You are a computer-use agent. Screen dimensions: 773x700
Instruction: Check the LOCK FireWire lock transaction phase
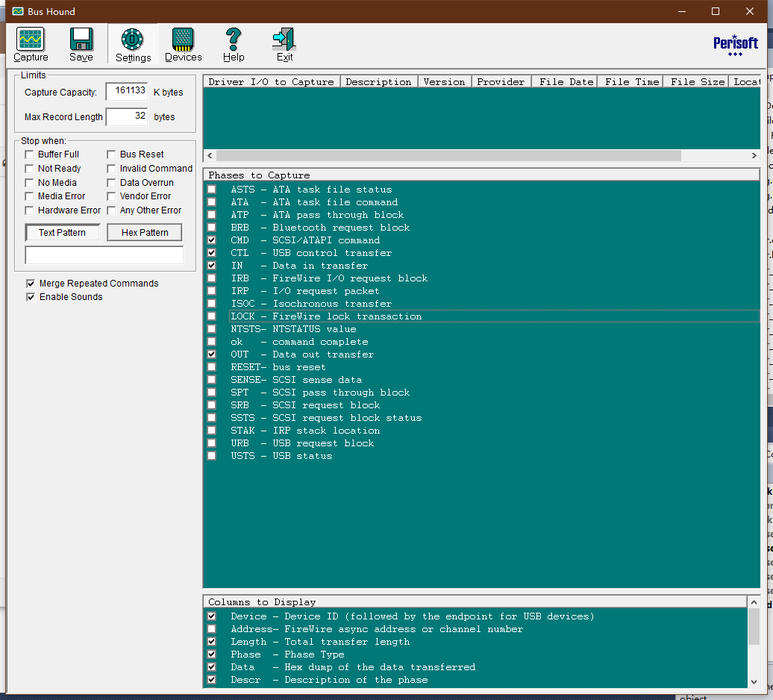(x=212, y=316)
